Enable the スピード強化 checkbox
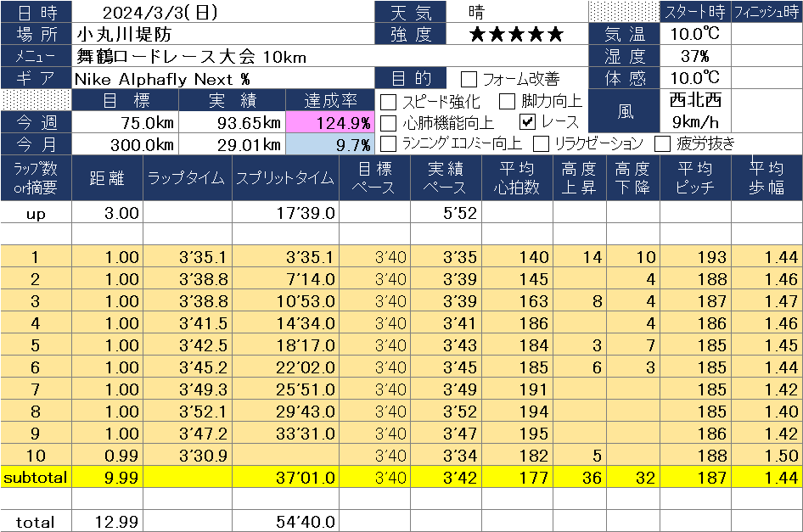Screen dimensions: 803x532 pos(389,102)
